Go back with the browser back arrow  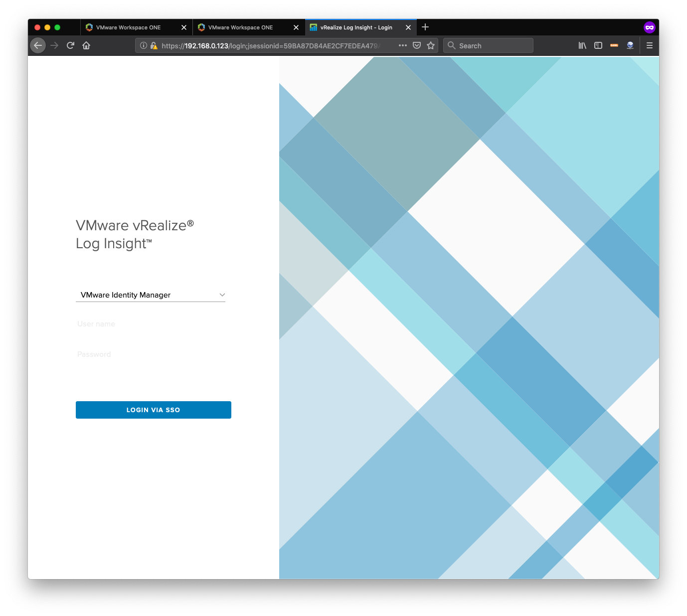coord(38,45)
